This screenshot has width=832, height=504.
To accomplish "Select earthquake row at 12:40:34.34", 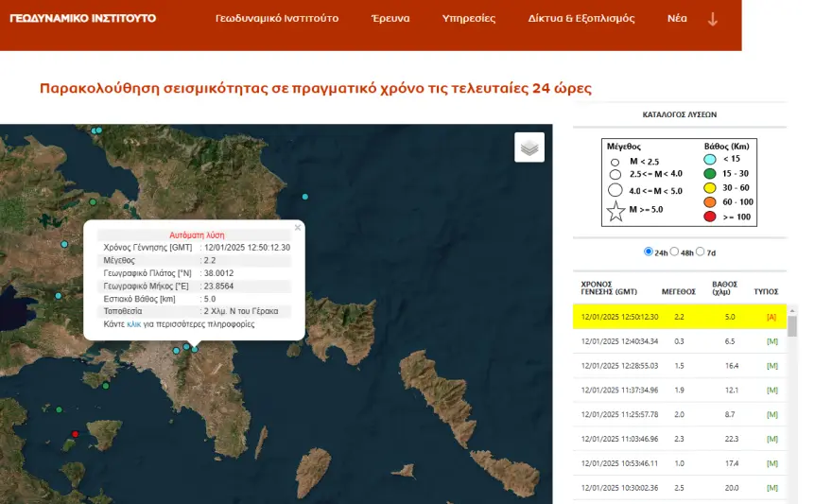I will click(681, 340).
